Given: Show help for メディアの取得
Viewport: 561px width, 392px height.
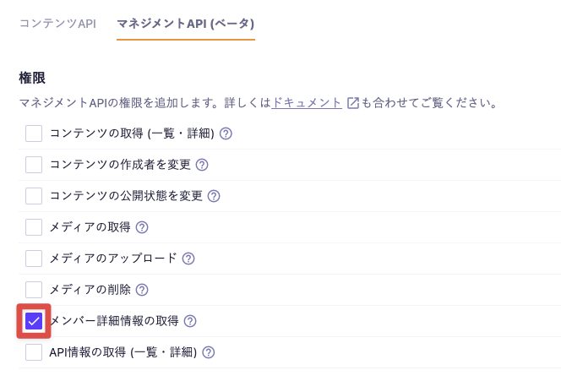Looking at the screenshot, I should 142,227.
